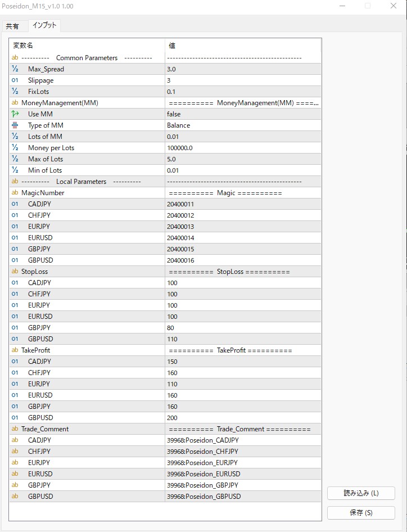Click the double-type icon beside Min of Lots

(15, 170)
